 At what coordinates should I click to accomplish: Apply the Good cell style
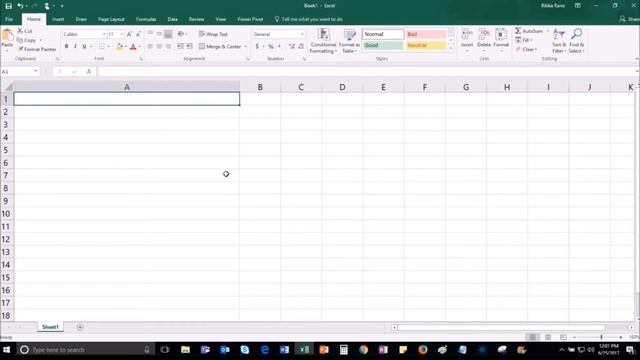383,45
